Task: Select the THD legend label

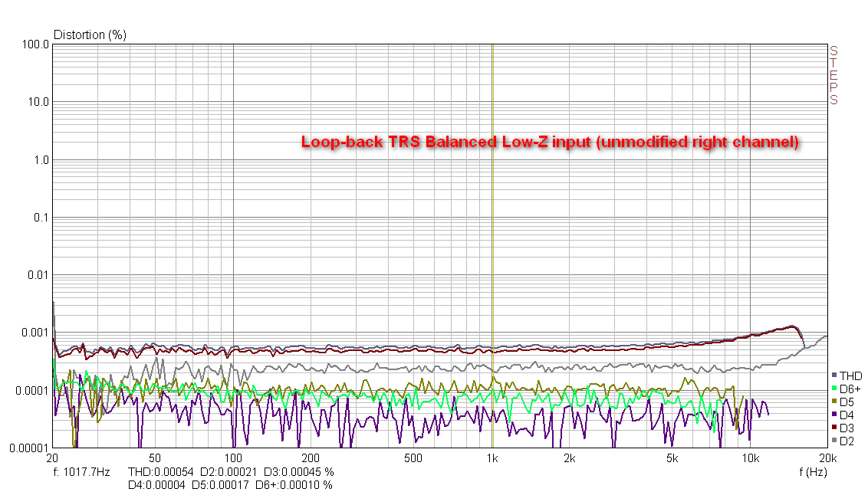Action: (851, 376)
